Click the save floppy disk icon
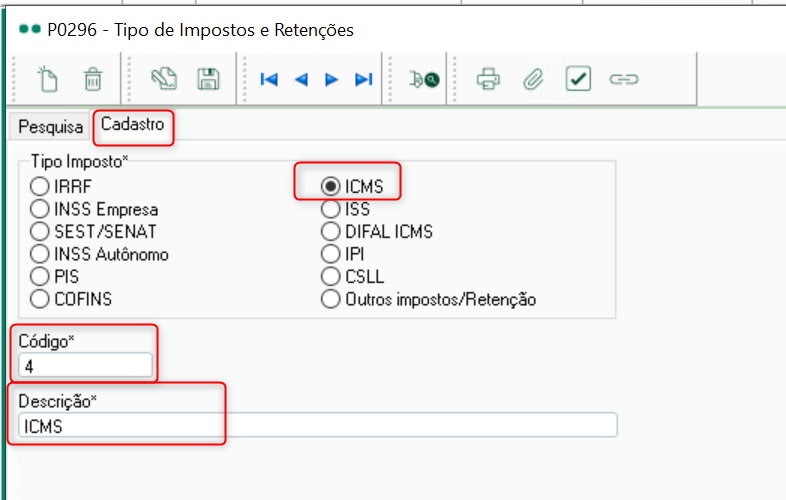 click(x=209, y=79)
